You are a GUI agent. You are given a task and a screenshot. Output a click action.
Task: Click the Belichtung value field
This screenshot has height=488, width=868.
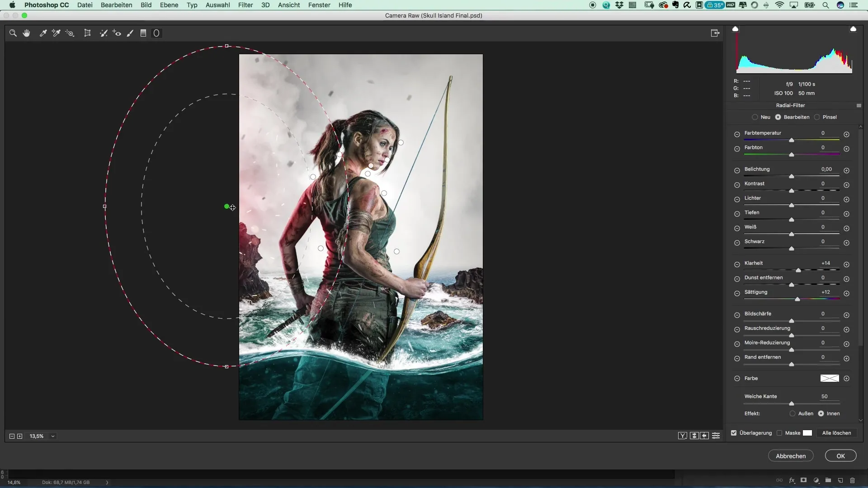point(826,169)
